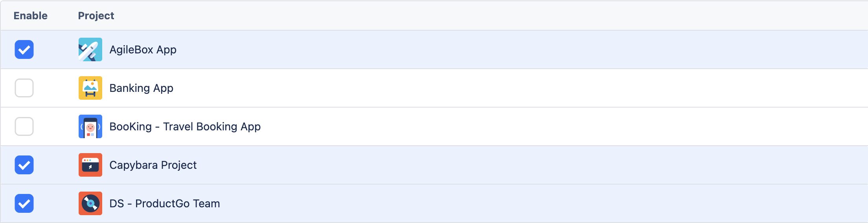Click the BooKing travel app phone icon
868x223 pixels.
(x=90, y=126)
